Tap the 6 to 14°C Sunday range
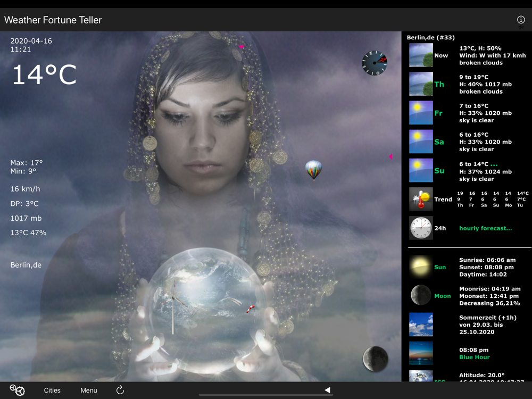 [474, 164]
